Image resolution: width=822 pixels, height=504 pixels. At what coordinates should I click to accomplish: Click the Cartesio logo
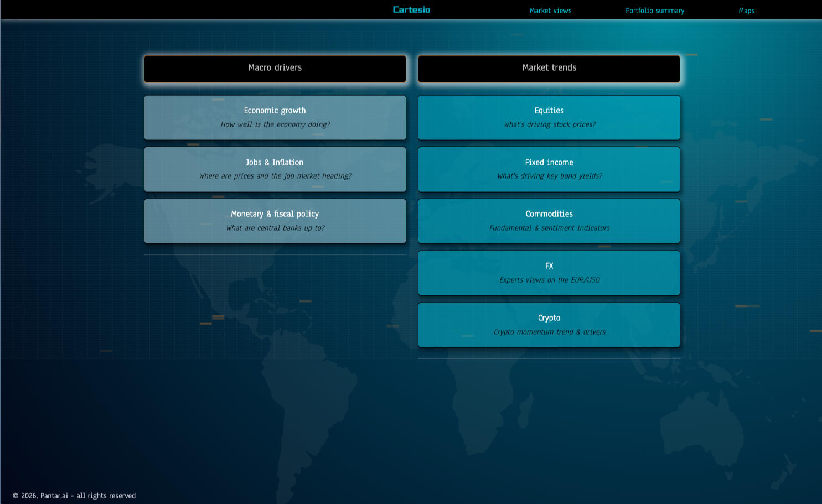[411, 10]
